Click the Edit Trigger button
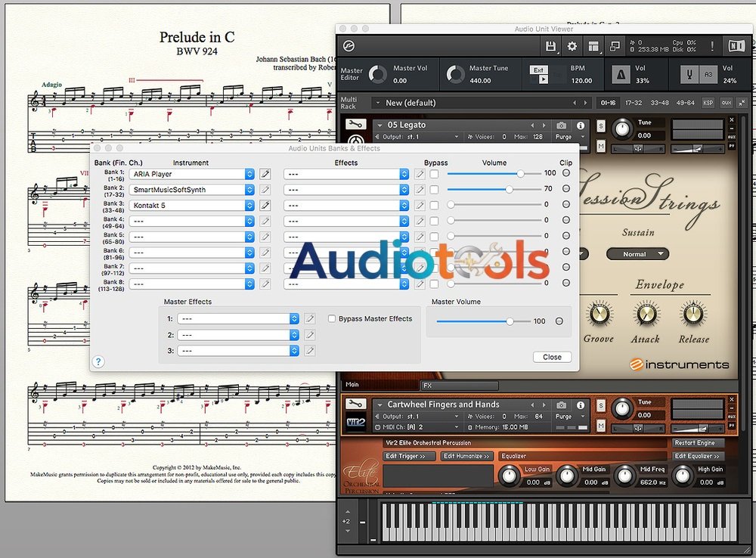The height and width of the screenshot is (558, 756). coord(410,457)
